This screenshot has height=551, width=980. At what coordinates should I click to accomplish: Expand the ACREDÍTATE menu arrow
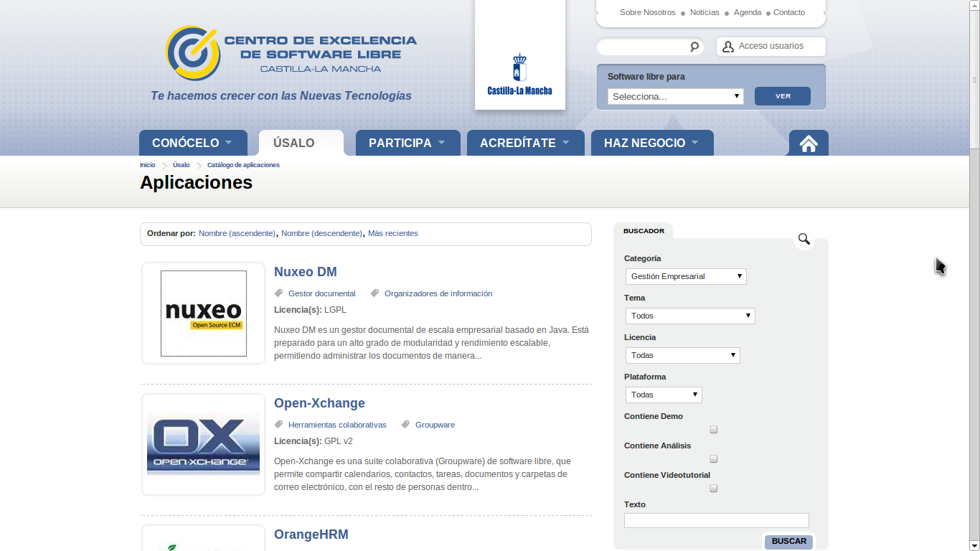coord(565,143)
